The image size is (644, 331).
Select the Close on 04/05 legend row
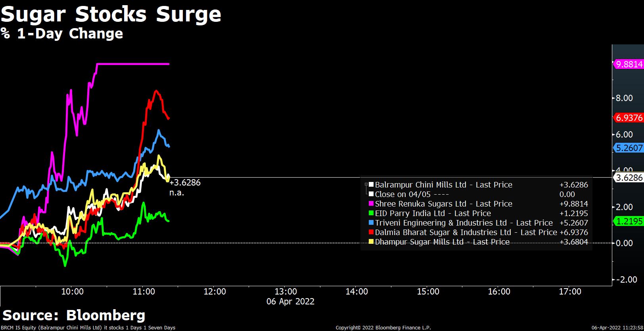coord(412,194)
